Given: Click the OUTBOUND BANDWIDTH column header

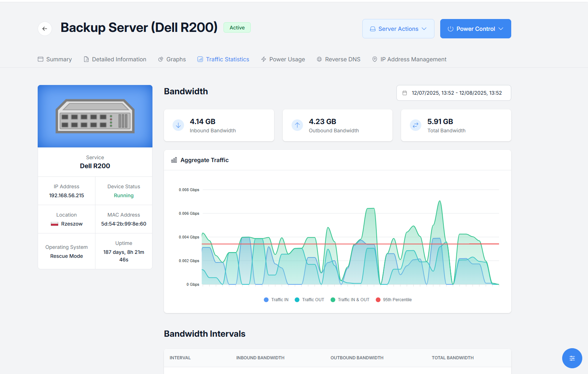Looking at the screenshot, I should point(357,358).
